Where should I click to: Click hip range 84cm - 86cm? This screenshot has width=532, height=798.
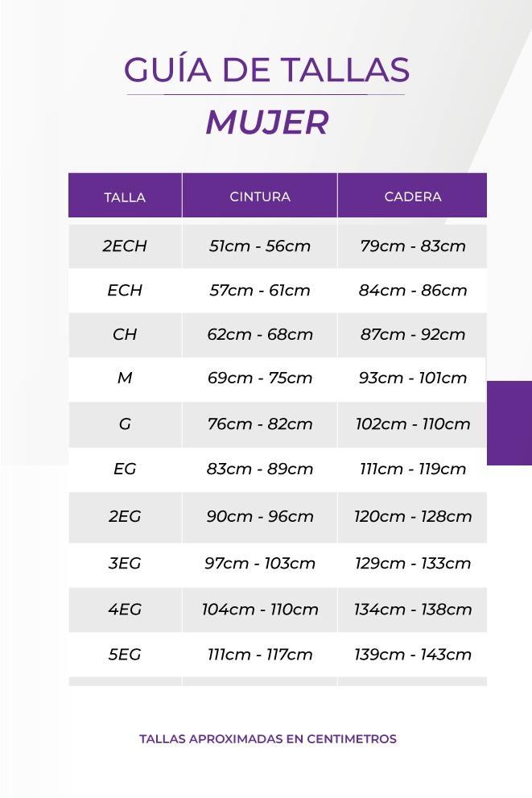(413, 290)
